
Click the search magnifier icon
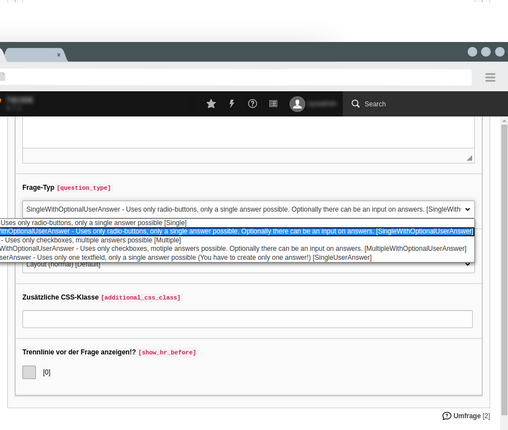click(355, 104)
